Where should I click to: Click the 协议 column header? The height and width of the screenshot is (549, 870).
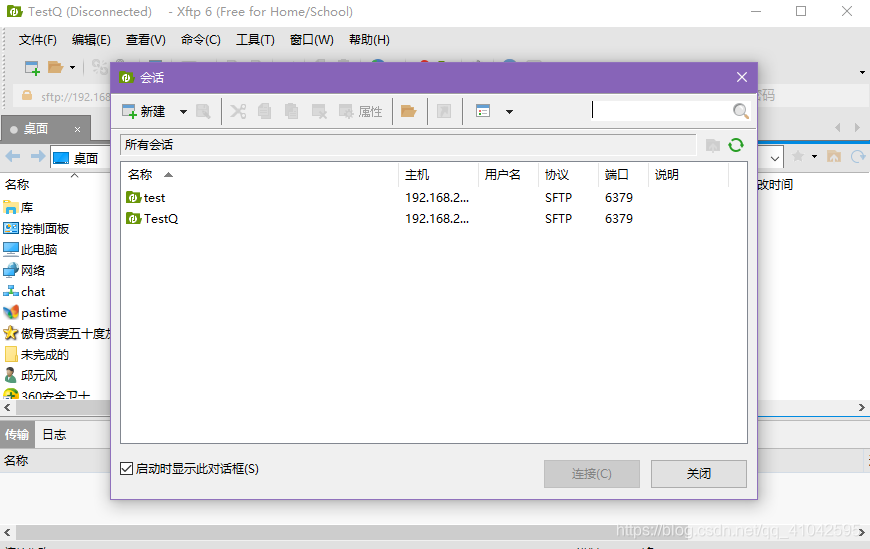568,175
